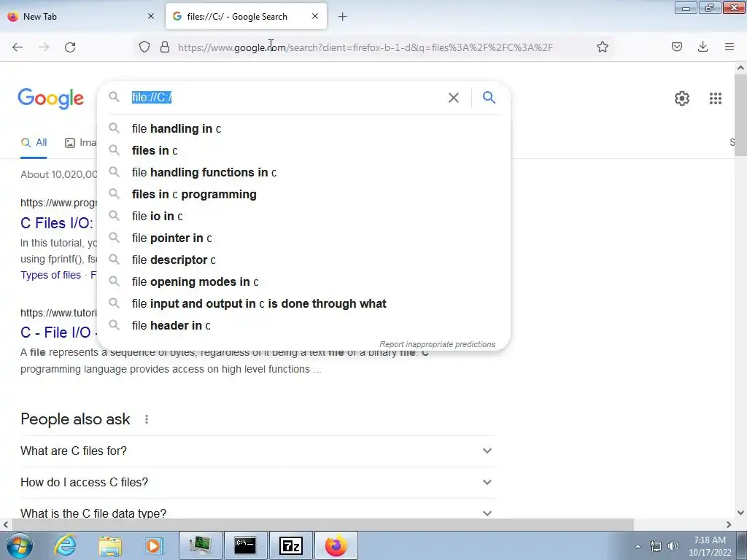Select the All search results tab
This screenshot has width=747, height=560.
tap(34, 142)
